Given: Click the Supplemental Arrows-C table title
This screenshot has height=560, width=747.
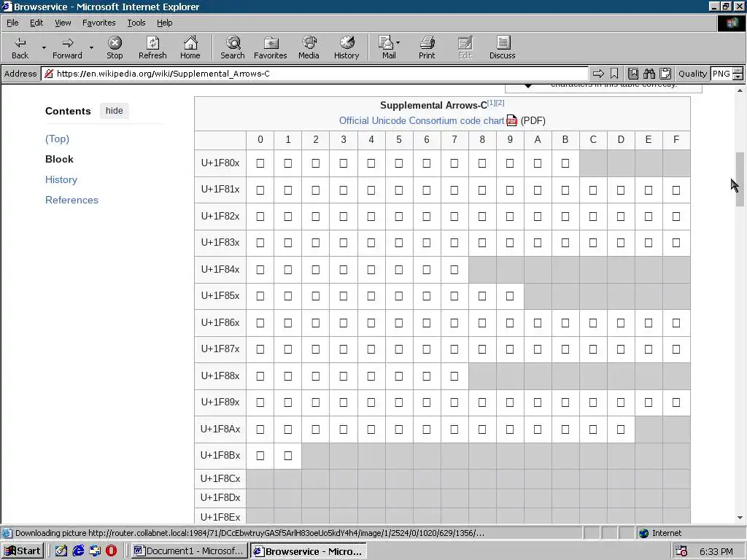Looking at the screenshot, I should click(x=433, y=105).
